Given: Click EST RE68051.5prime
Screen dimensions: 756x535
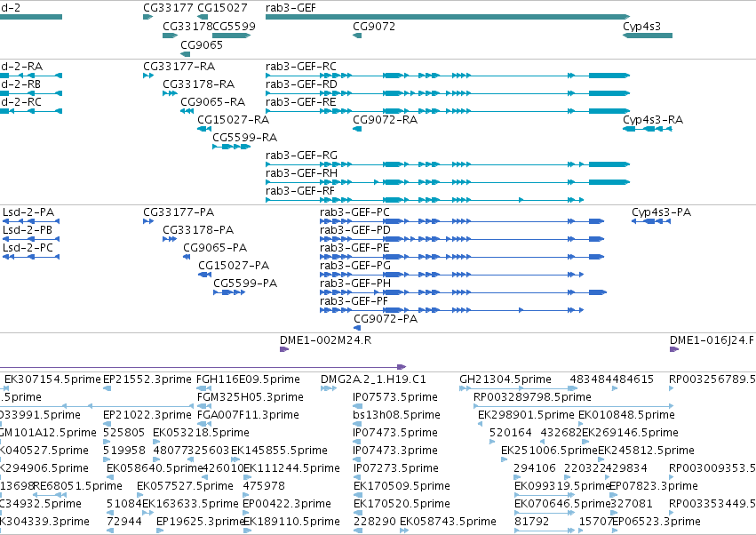Looking at the screenshot, I should tap(77, 486).
